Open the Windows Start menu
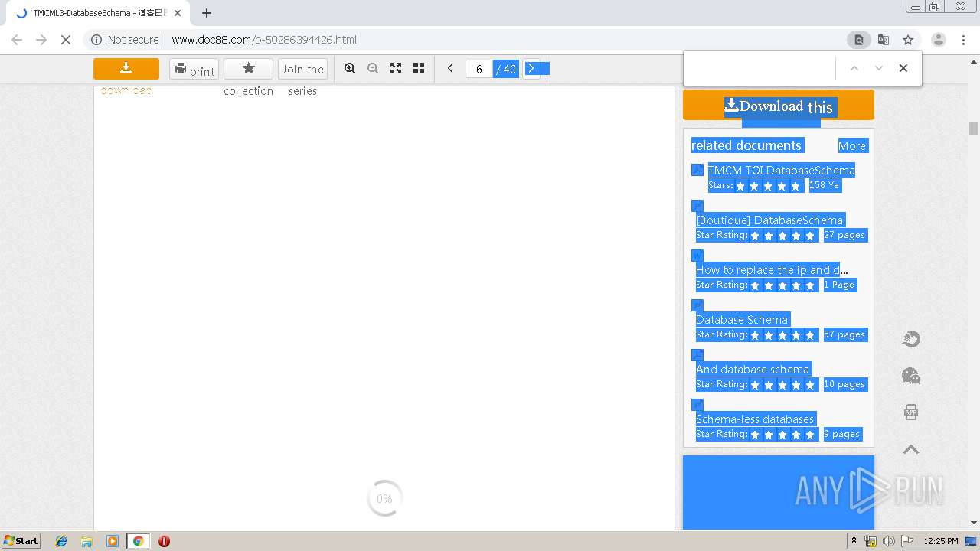Screen dimensions: 980x551 click(21, 540)
